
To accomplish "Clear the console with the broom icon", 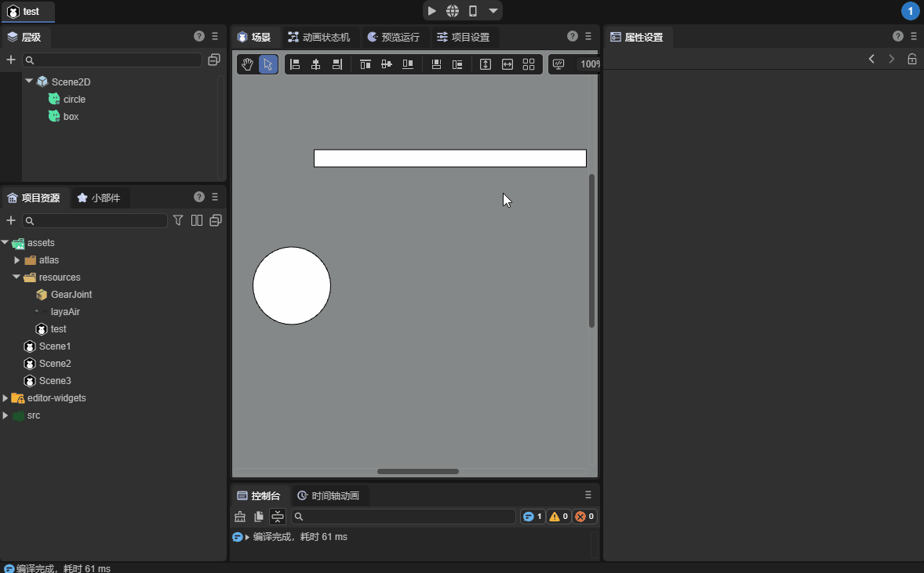I will [x=240, y=517].
